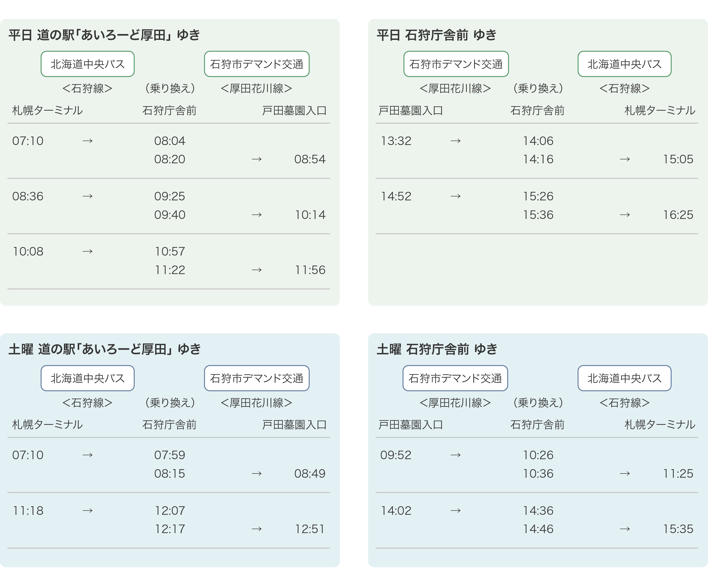Click the 14:52 departure time
Screen dimensions: 708x588
[396, 196]
